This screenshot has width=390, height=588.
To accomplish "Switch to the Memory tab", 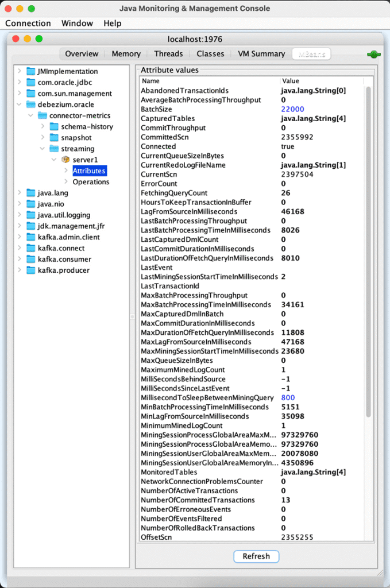I will (126, 54).
